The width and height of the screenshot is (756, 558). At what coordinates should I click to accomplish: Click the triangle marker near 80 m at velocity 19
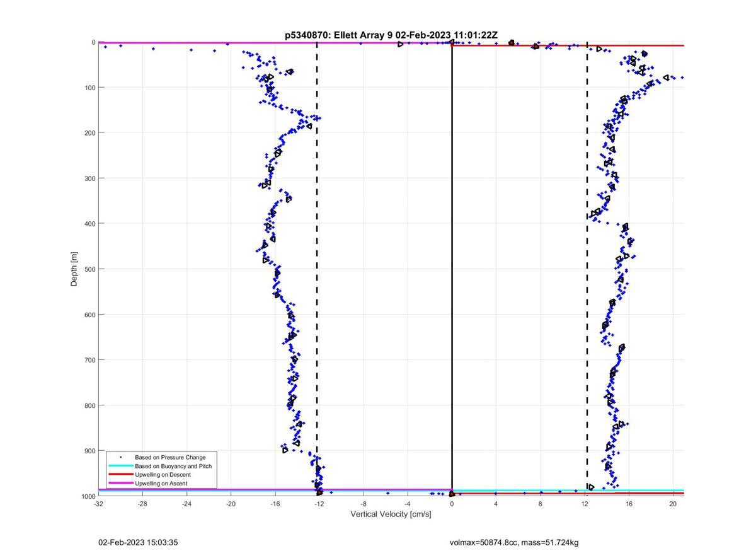point(666,78)
